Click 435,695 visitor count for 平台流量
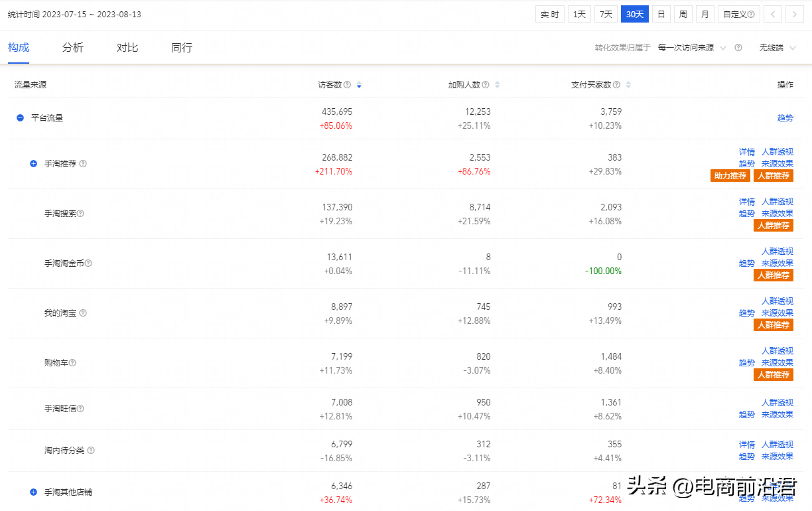Screen dimensions: 812x511 pyautogui.click(x=337, y=111)
